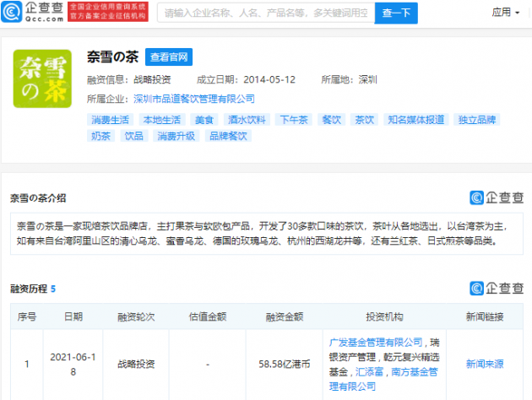Click the 奈雪の茶 brand logo thumbnail
The image size is (532, 400).
(x=42, y=78)
